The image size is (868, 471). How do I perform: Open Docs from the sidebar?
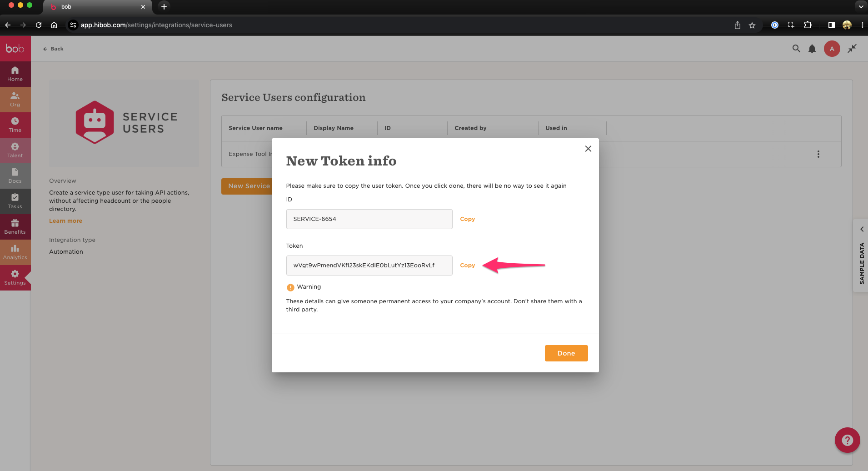point(15,176)
